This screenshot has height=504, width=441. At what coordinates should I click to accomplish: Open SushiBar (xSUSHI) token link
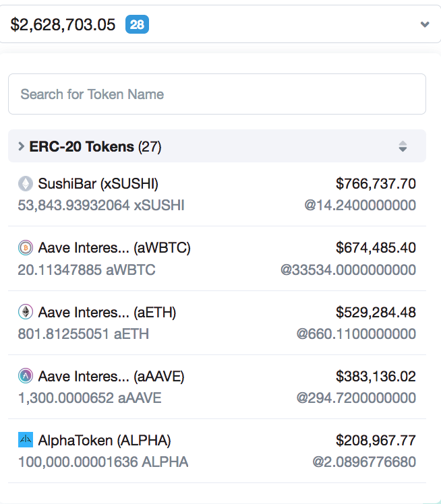click(x=98, y=183)
